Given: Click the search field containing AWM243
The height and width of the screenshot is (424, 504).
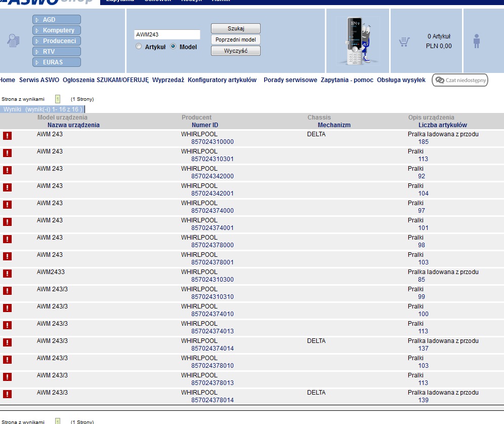Looking at the screenshot, I should click(x=167, y=34).
